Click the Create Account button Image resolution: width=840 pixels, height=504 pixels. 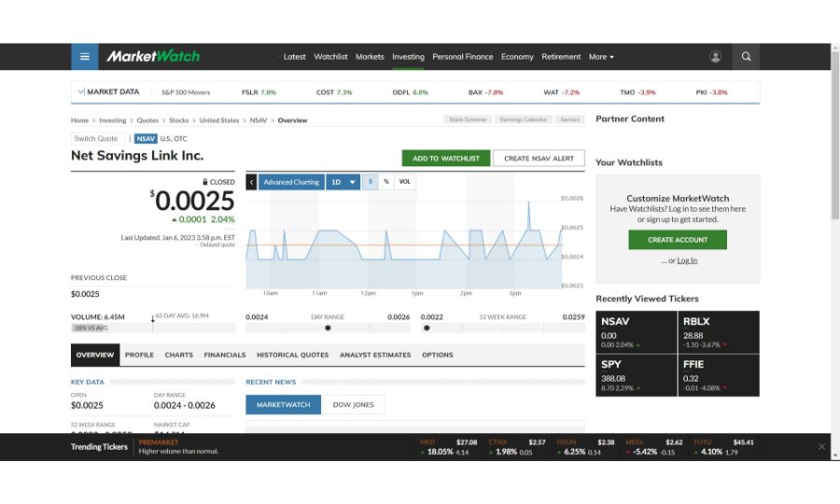pos(678,240)
